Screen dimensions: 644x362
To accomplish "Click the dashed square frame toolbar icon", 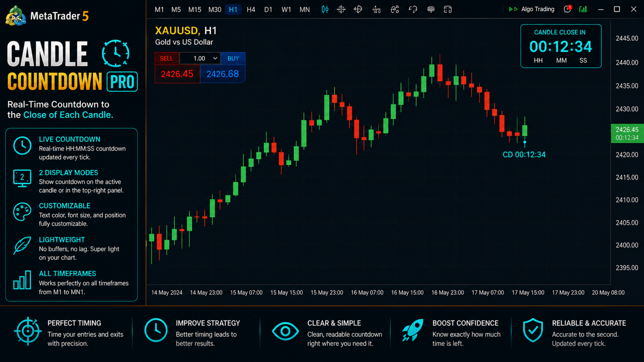I will (x=448, y=9).
